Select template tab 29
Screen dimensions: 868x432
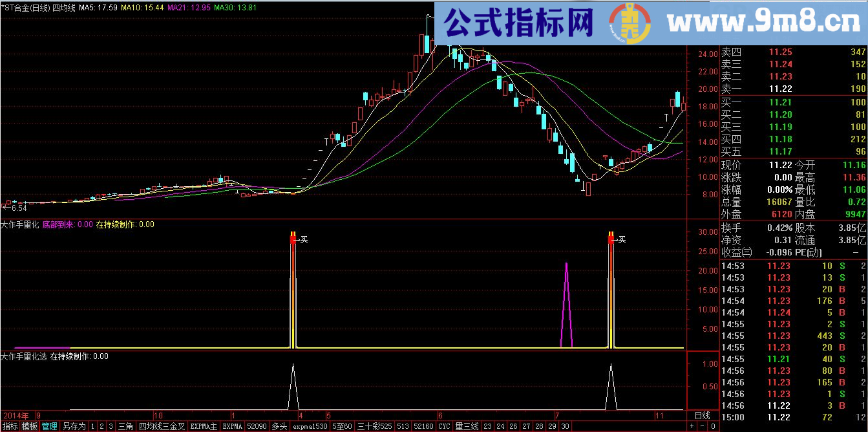552,427
